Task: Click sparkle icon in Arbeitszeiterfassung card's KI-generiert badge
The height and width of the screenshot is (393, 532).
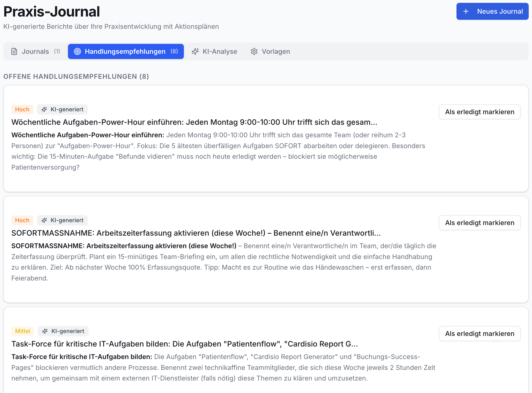Action: (x=44, y=220)
